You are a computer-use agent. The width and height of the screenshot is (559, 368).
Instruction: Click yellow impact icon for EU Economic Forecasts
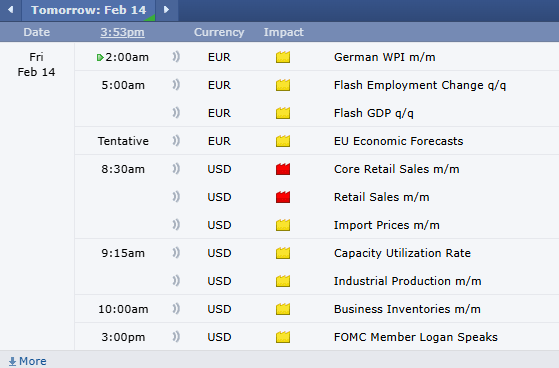[283, 141]
